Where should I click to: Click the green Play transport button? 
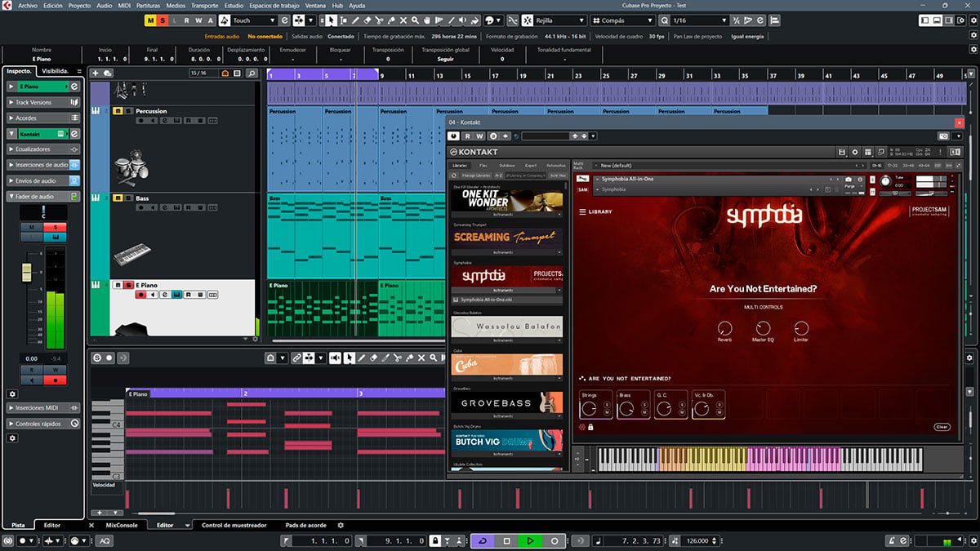(530, 540)
